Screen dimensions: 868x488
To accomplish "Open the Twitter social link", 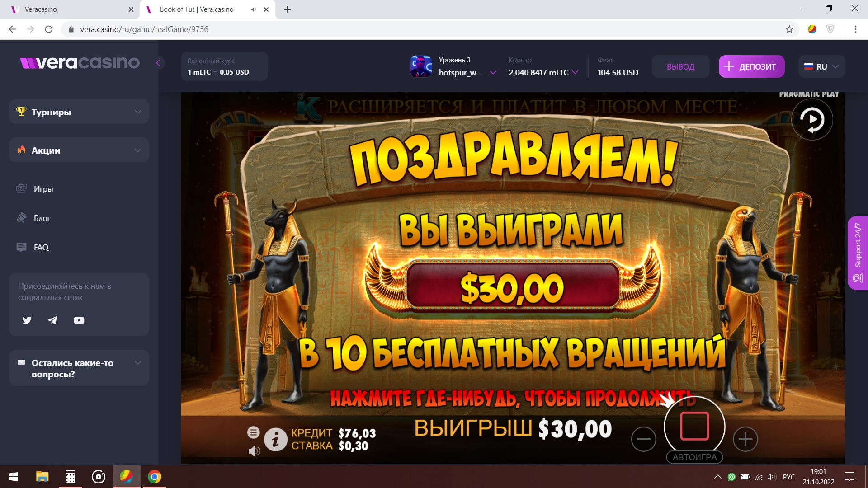I will click(27, 320).
